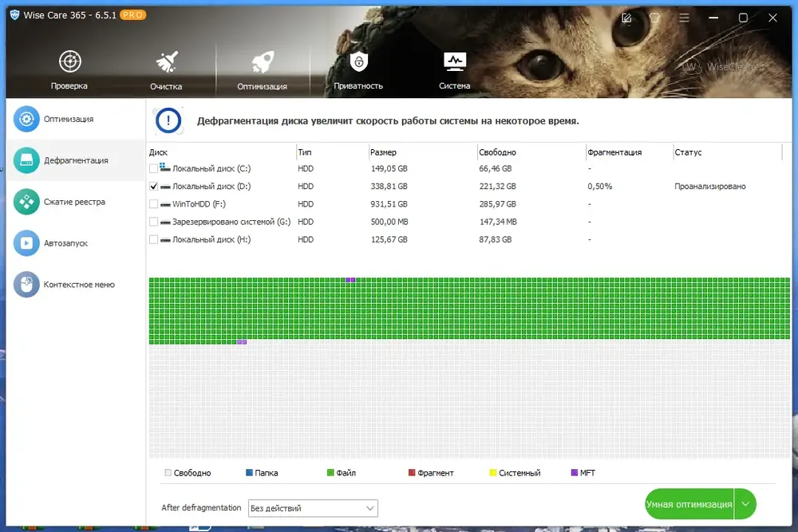Click the purple MFT legend swatch

click(575, 472)
